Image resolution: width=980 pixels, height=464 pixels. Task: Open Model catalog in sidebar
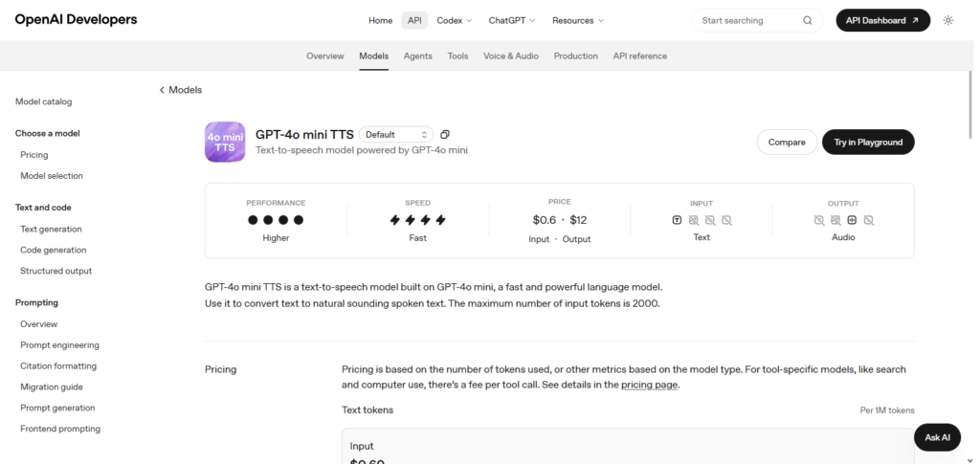pos(44,101)
